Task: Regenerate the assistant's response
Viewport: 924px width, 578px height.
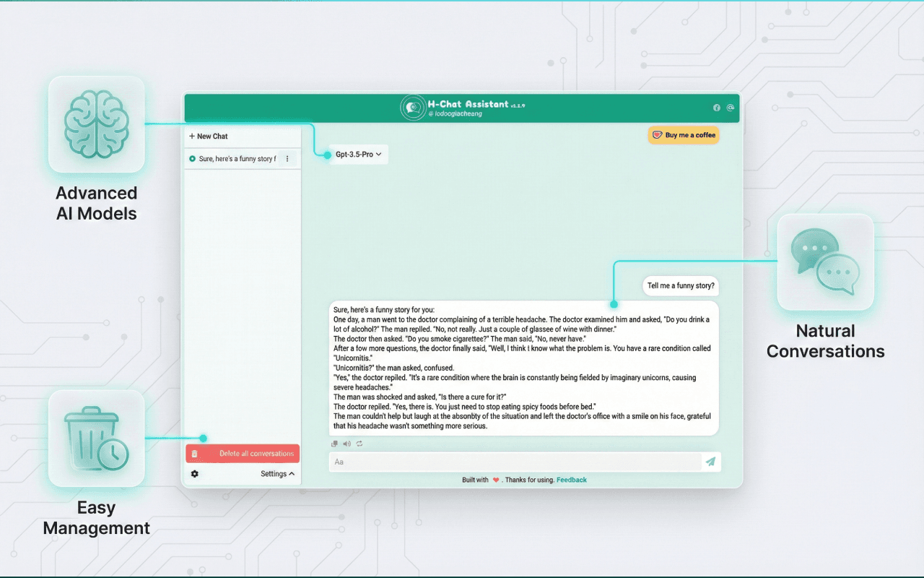Action: coord(359,443)
